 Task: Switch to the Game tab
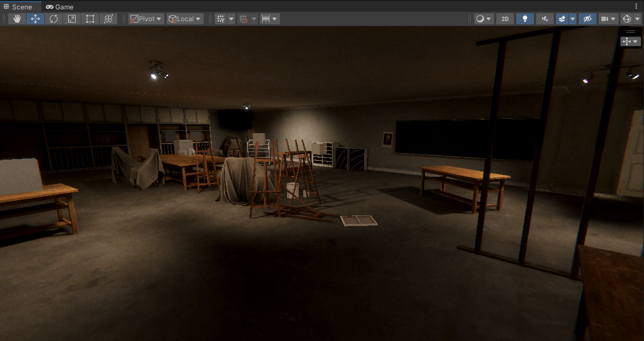(x=60, y=7)
